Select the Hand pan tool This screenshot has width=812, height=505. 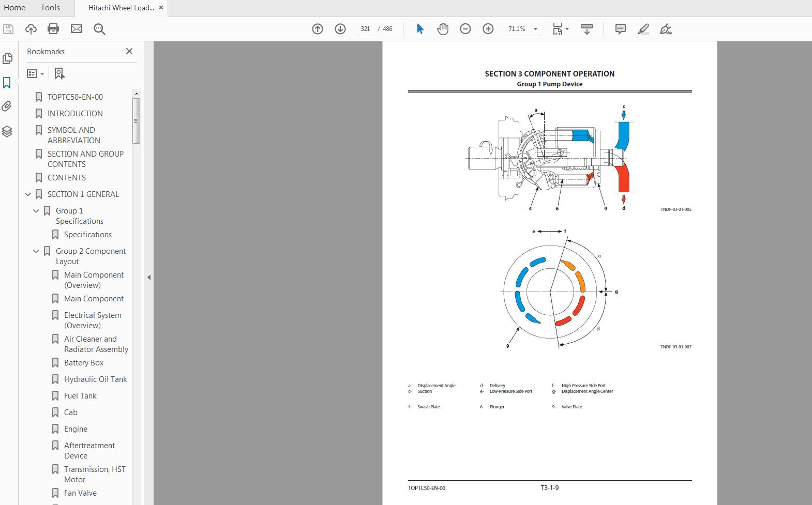[443, 29]
